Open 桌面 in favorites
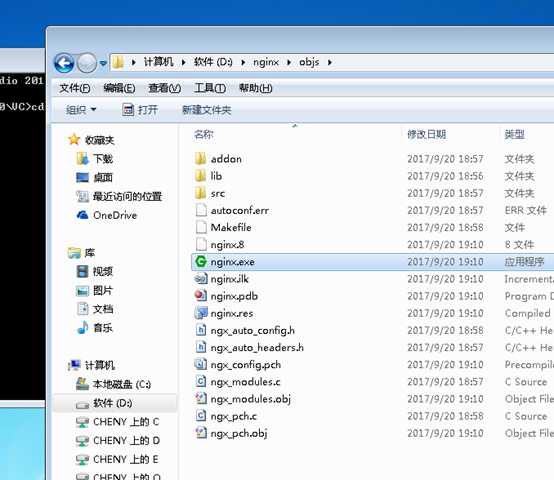Image resolution: width=554 pixels, height=480 pixels. click(95, 177)
